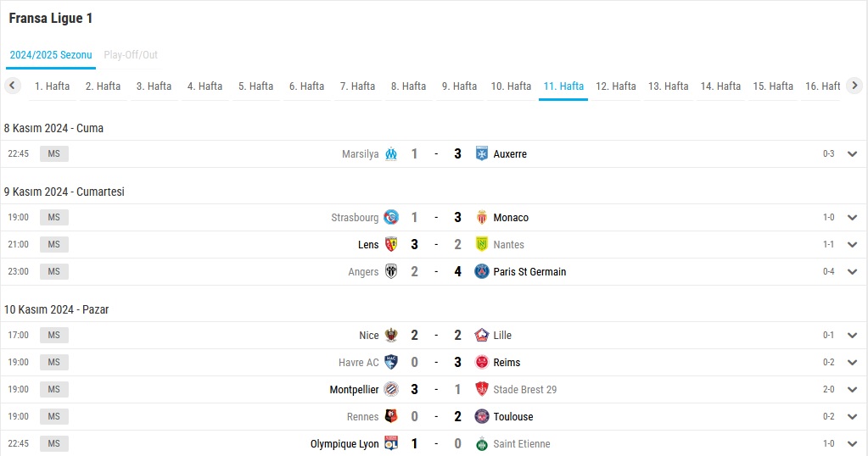Open the Monaco team crest

pos(482,217)
